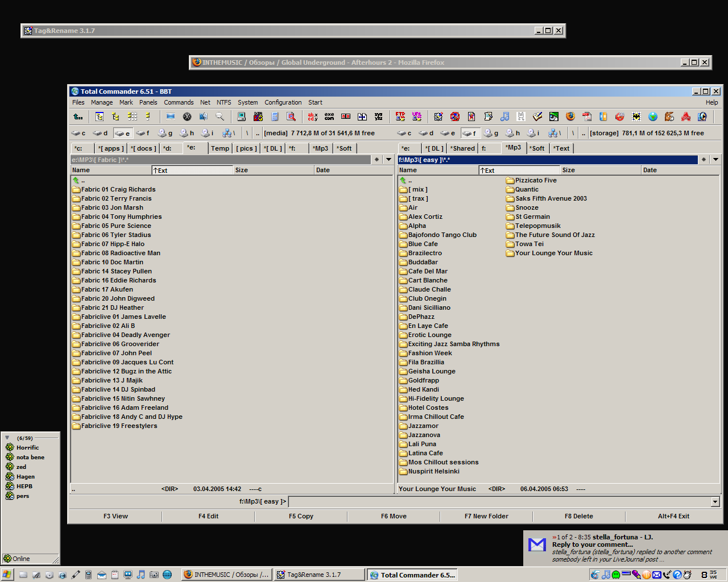728x582 pixels.
Task: Click in the command line input field
Action: 499,502
